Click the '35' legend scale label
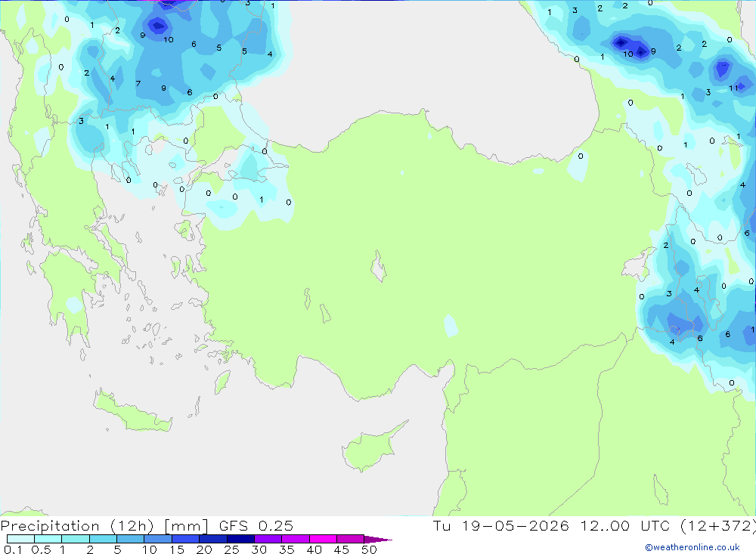 point(287,549)
